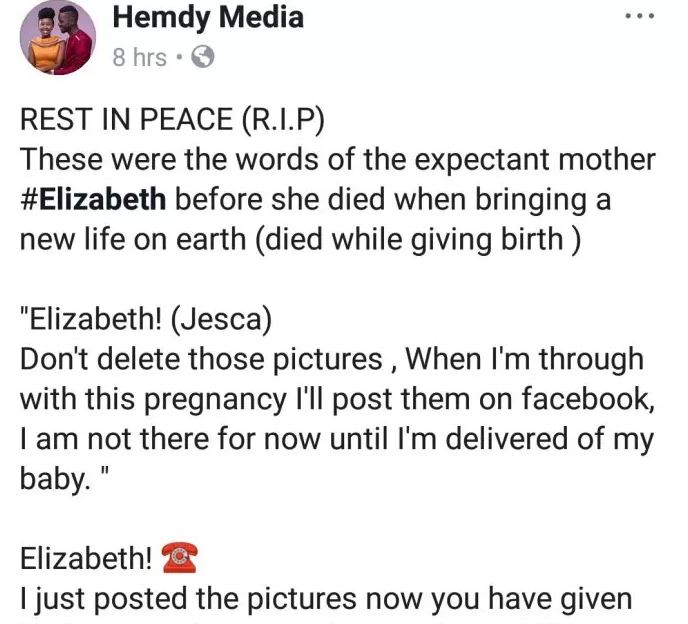Open the #Elizabeth hashtag
The height and width of the screenshot is (624, 688).
(x=93, y=199)
